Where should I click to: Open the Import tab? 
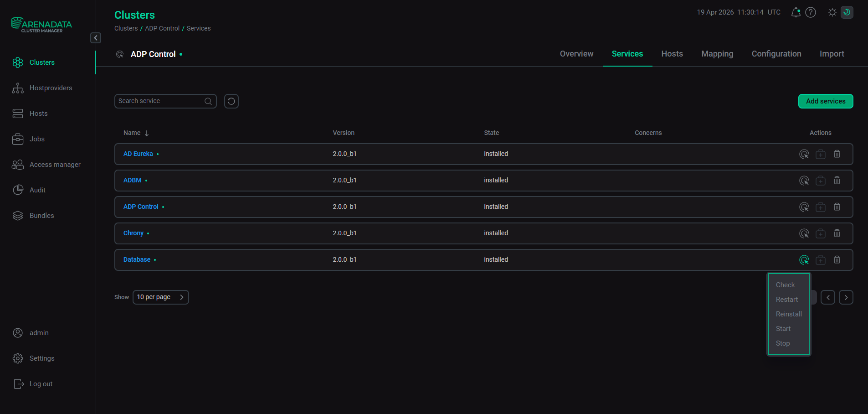(x=832, y=54)
